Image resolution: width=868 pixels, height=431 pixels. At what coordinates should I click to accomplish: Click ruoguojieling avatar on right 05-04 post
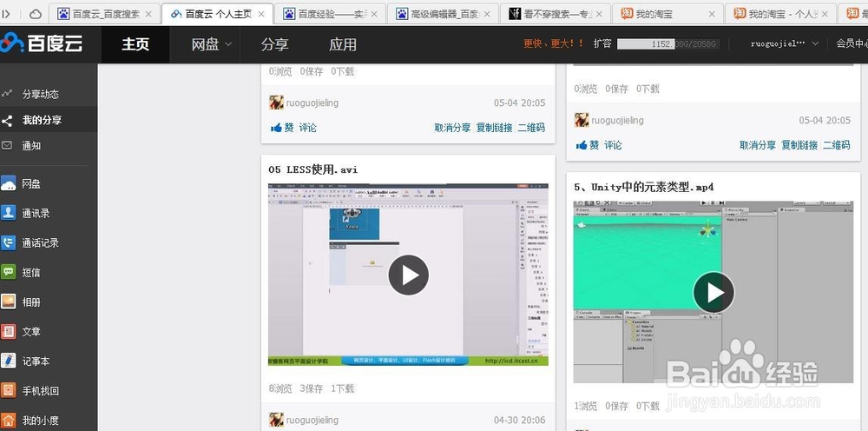click(x=582, y=120)
